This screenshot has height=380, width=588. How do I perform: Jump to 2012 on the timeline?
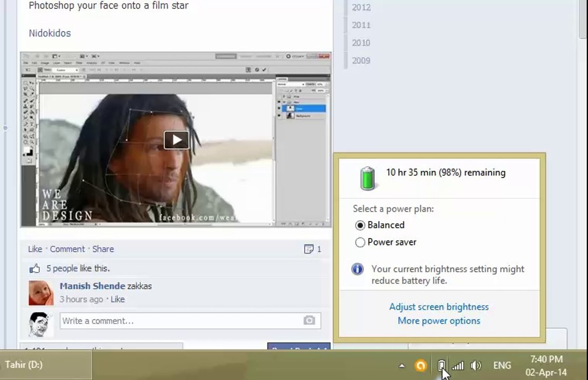point(361,7)
